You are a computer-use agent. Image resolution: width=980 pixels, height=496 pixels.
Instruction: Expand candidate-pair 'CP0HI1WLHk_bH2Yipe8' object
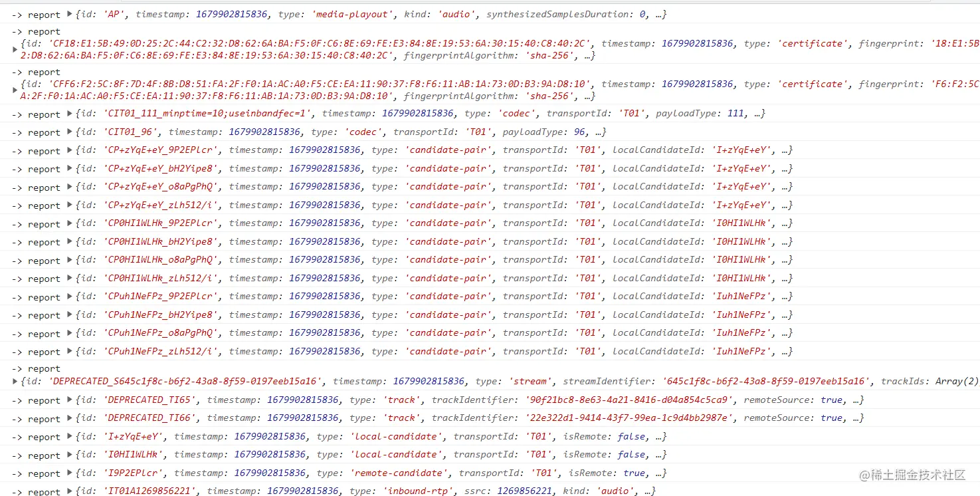(x=70, y=242)
